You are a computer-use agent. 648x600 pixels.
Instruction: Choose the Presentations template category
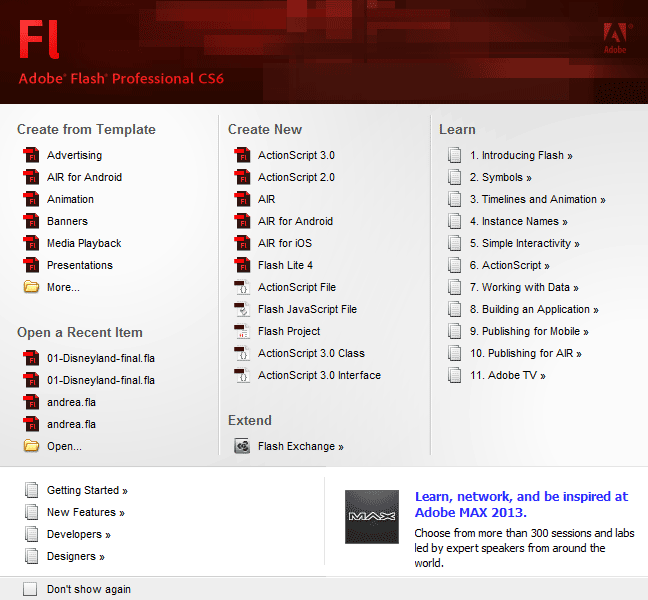point(80,265)
